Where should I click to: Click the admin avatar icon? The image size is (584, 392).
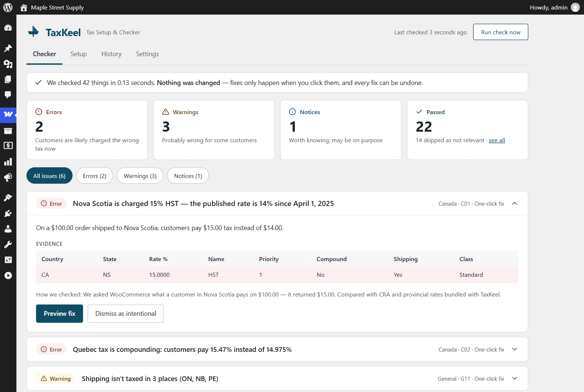575,7
